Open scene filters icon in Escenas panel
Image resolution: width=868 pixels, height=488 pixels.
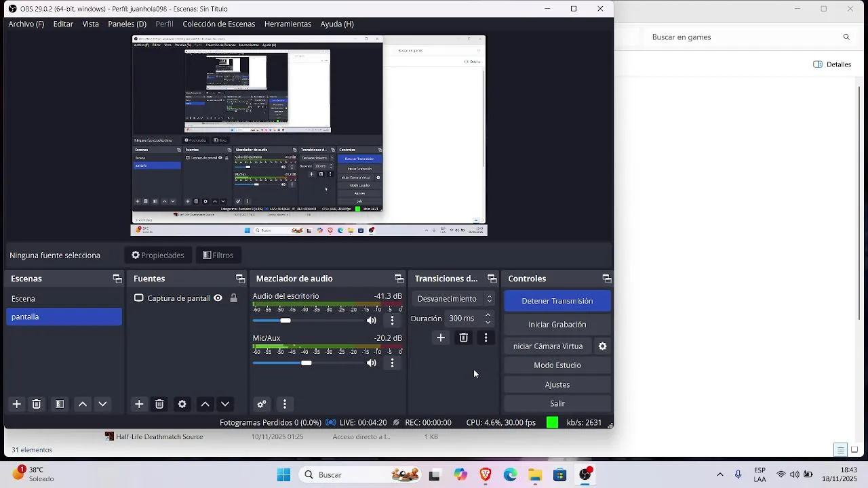[x=60, y=404]
